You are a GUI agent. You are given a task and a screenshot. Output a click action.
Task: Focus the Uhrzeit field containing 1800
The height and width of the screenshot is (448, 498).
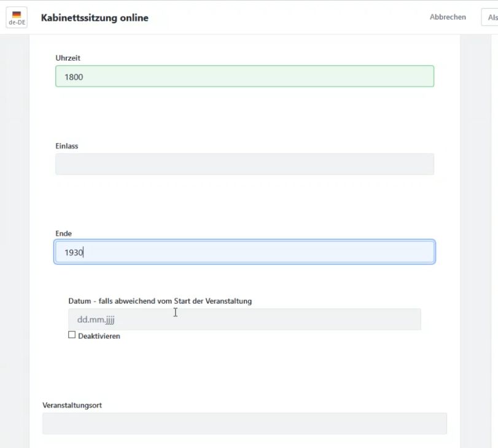[244, 76]
